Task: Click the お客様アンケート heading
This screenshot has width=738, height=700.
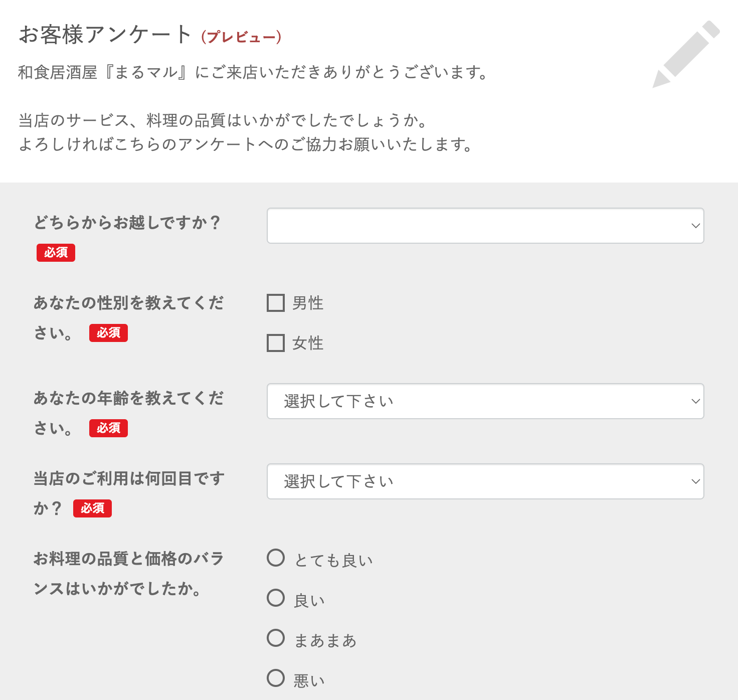Action: (x=105, y=35)
